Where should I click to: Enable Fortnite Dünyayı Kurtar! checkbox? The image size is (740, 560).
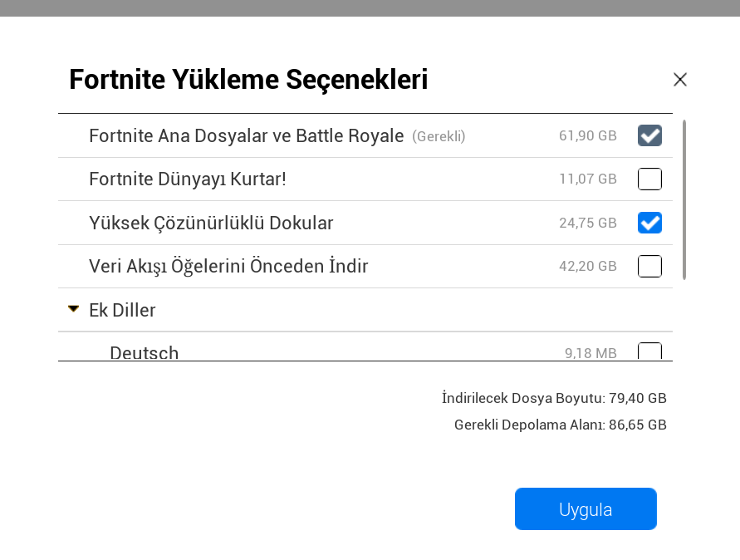coord(649,179)
